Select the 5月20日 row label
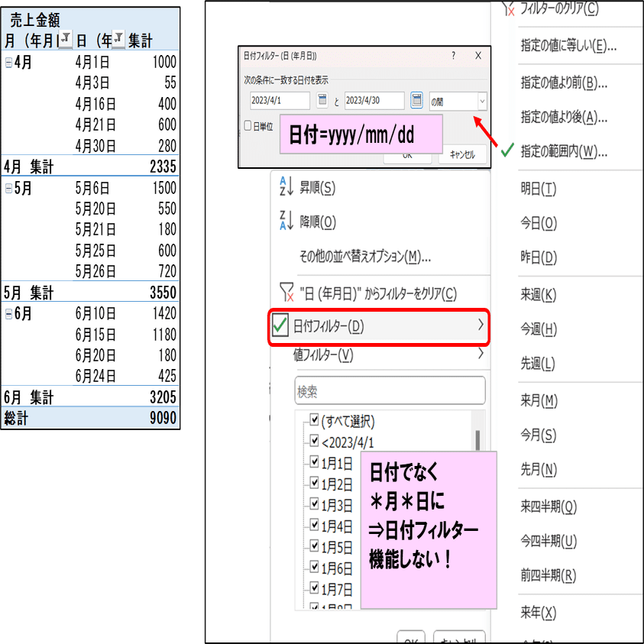Image resolution: width=644 pixels, height=644 pixels. 95,209
